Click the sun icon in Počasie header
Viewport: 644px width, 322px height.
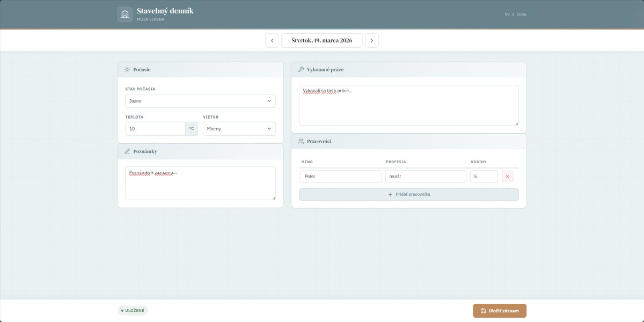click(x=127, y=70)
